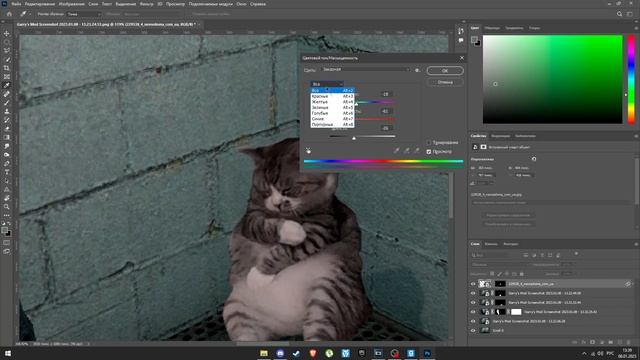This screenshot has width=640, height=360.
Task: Select the Crop tool
Action: [7, 68]
